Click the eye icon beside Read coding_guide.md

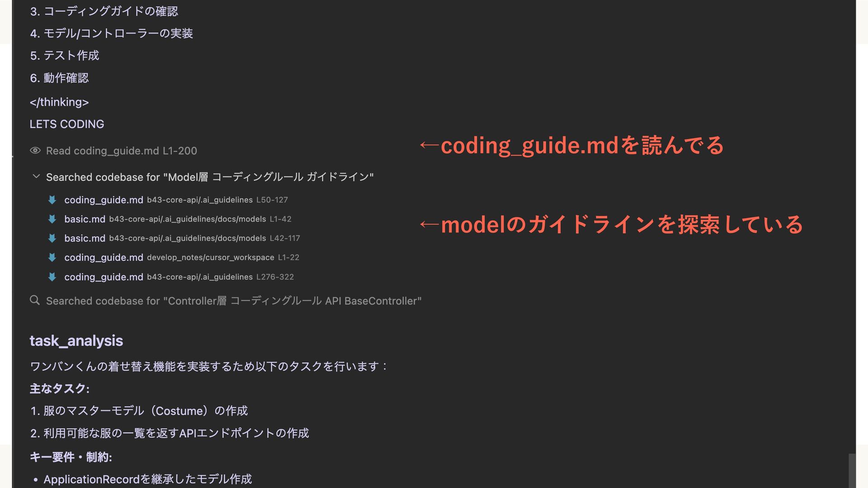point(35,150)
